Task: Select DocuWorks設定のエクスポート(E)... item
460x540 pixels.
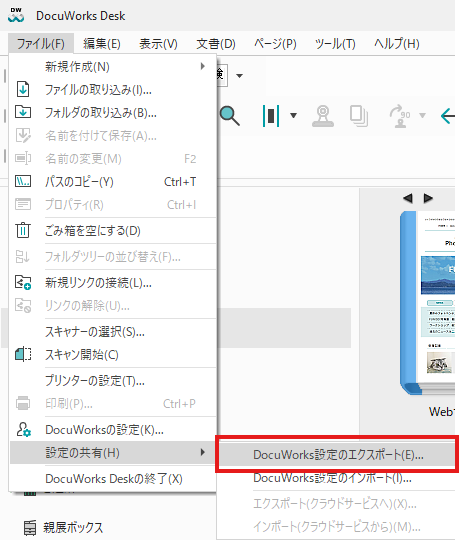Action: [337, 455]
